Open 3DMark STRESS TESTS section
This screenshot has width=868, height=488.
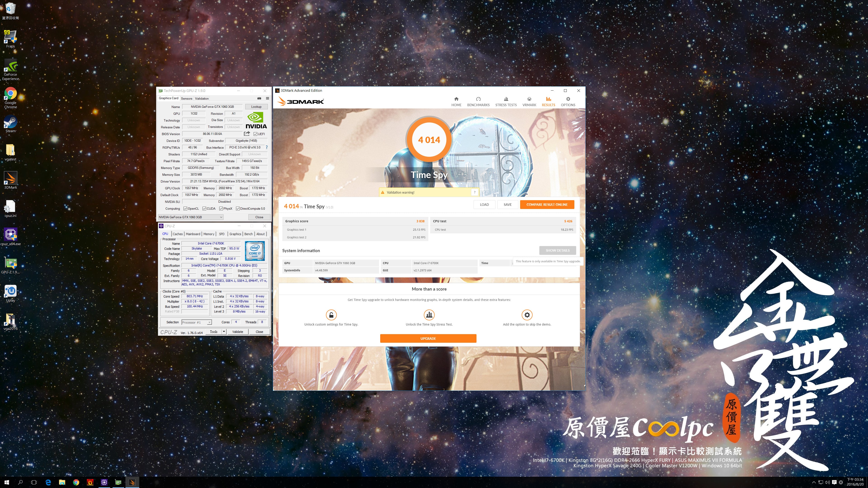click(x=506, y=102)
